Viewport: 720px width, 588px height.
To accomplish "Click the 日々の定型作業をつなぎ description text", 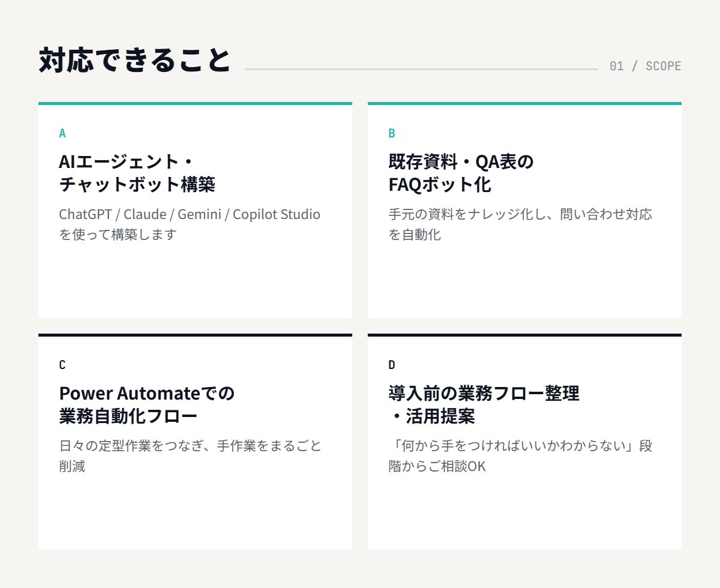I will tap(190, 456).
